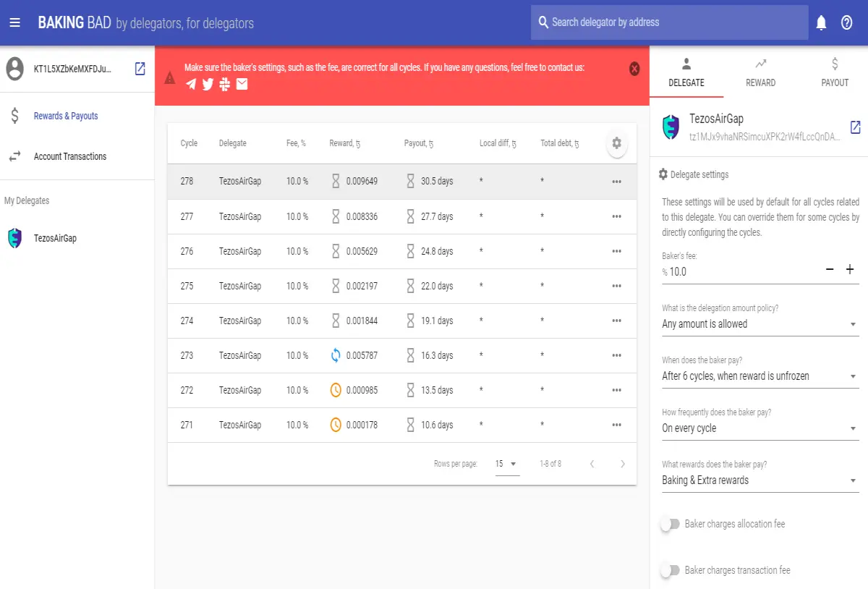Open more options for cycle 272
The width and height of the screenshot is (868, 589).
click(x=616, y=390)
